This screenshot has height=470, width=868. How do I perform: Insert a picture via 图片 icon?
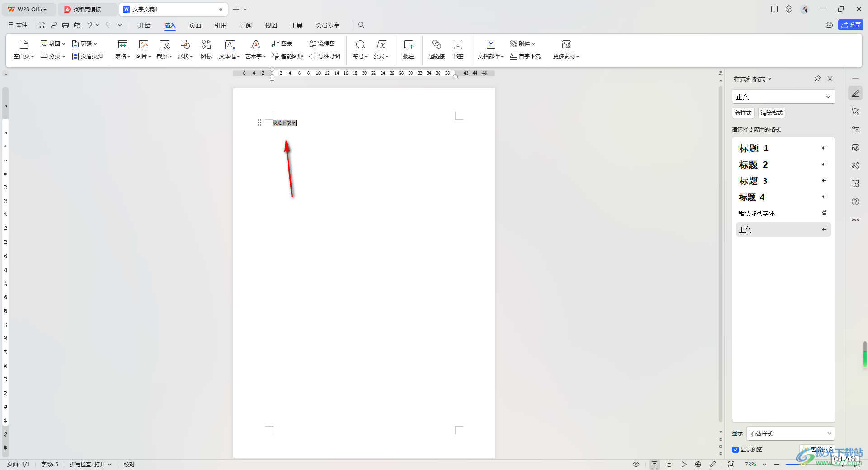pos(144,50)
